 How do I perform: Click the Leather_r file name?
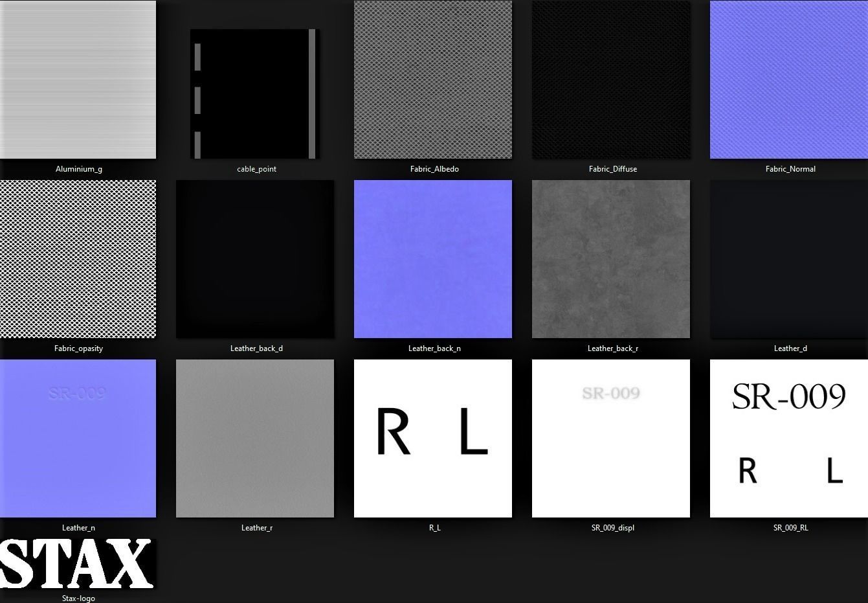point(257,528)
